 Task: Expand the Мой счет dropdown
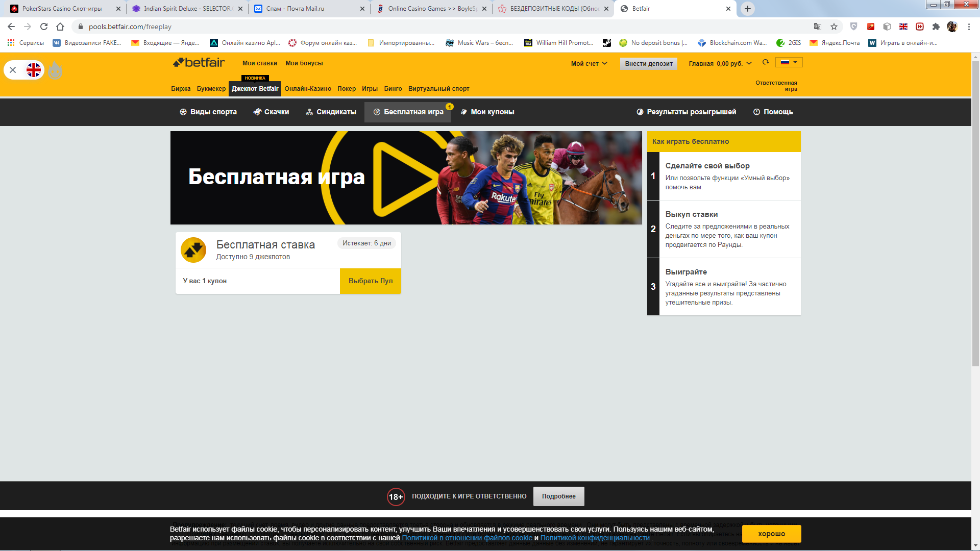coord(589,63)
